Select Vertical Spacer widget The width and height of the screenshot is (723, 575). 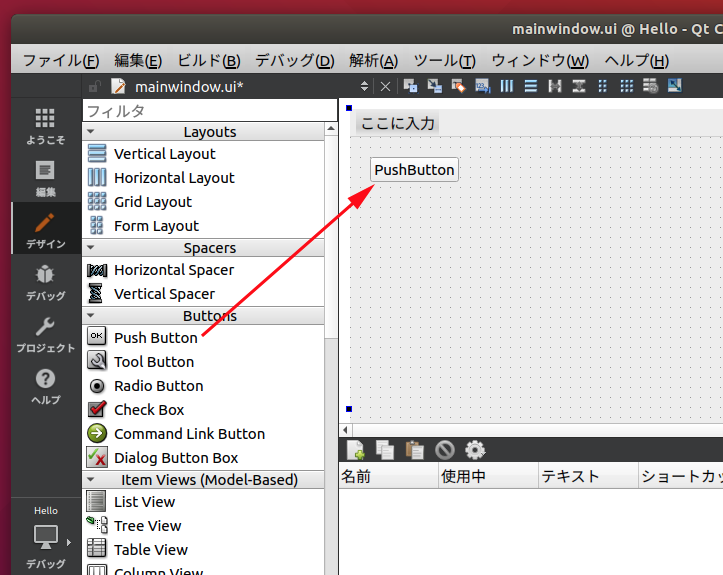coord(204,294)
